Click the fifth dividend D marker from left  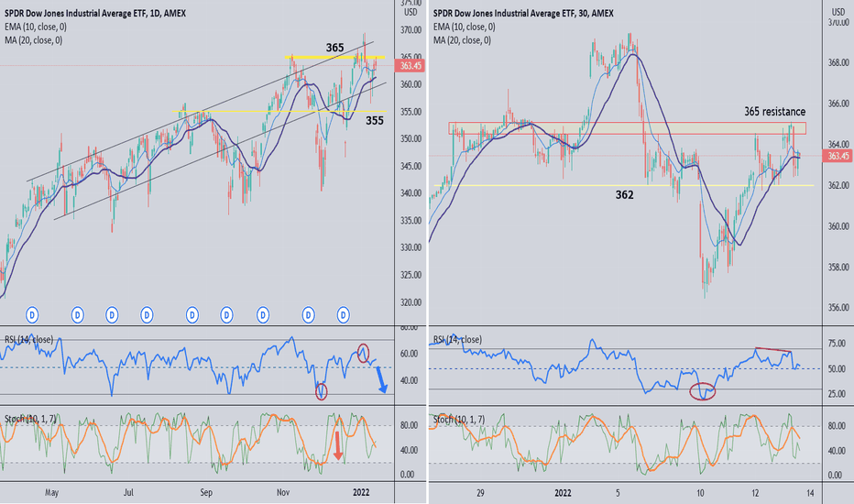point(192,314)
